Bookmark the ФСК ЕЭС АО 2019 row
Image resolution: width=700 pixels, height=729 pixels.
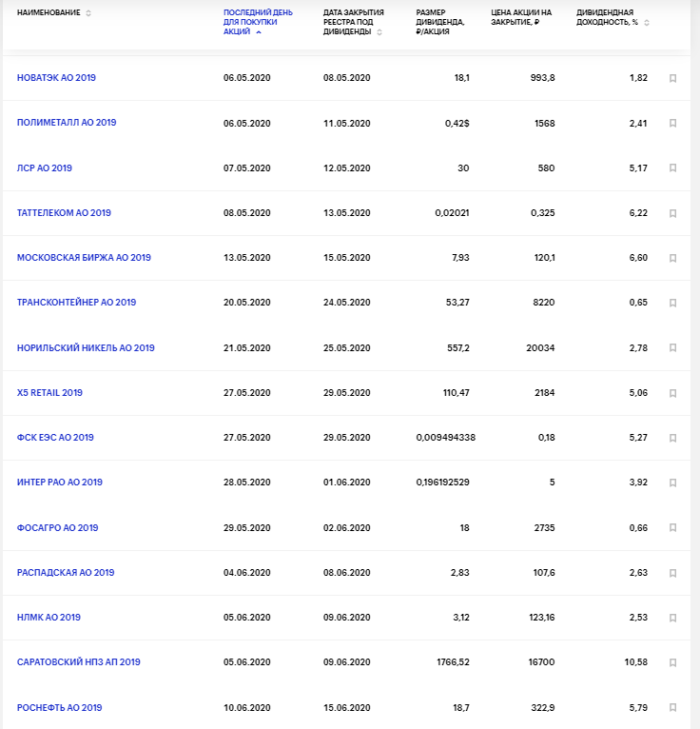tap(672, 438)
